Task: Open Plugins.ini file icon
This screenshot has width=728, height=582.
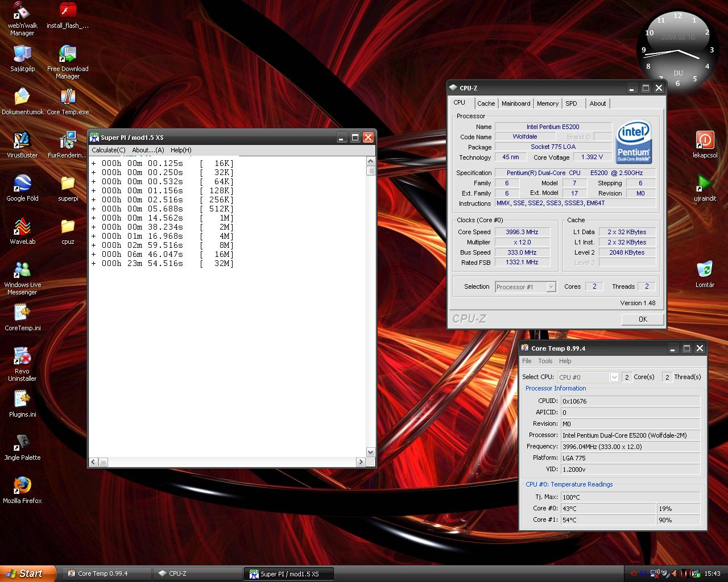Action: [x=22, y=404]
